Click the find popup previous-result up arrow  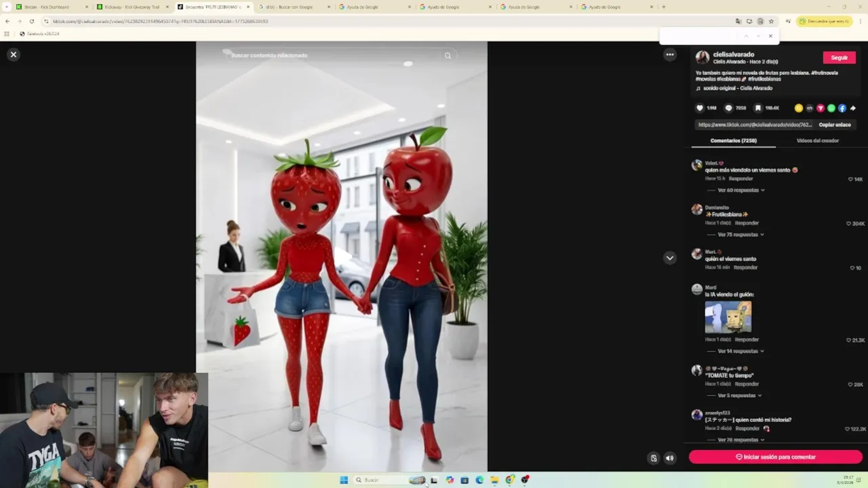[746, 36]
